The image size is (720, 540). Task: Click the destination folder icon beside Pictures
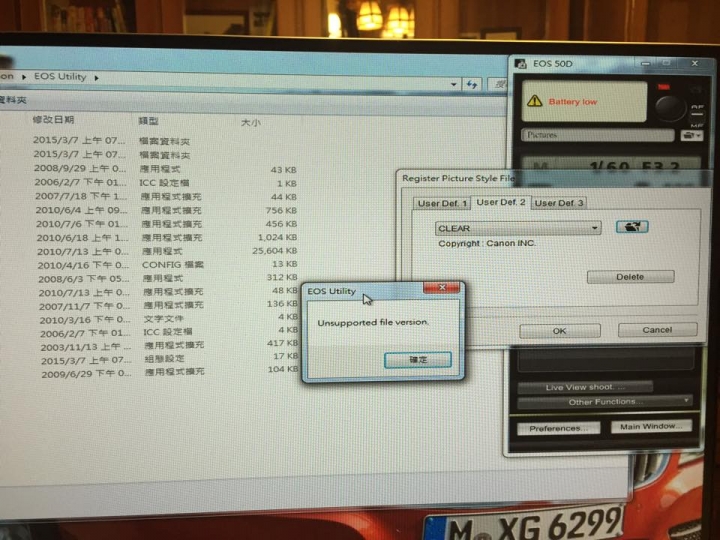click(691, 135)
